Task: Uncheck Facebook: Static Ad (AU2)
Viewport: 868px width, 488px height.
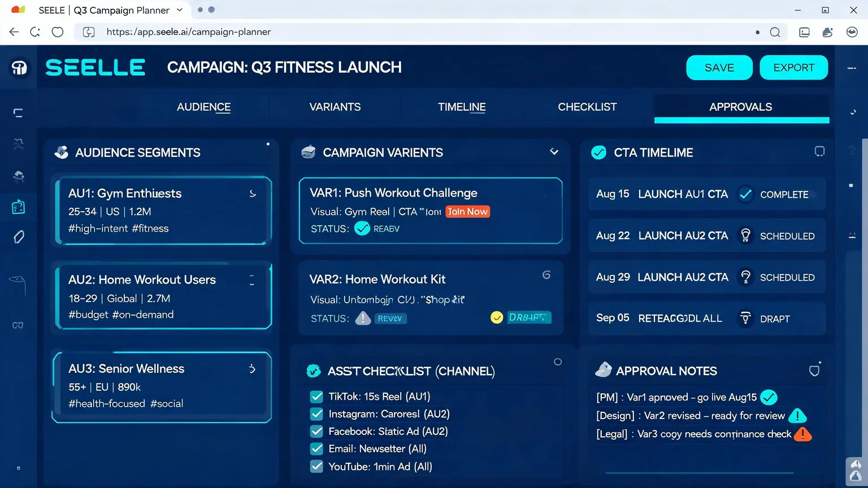Action: 317,432
